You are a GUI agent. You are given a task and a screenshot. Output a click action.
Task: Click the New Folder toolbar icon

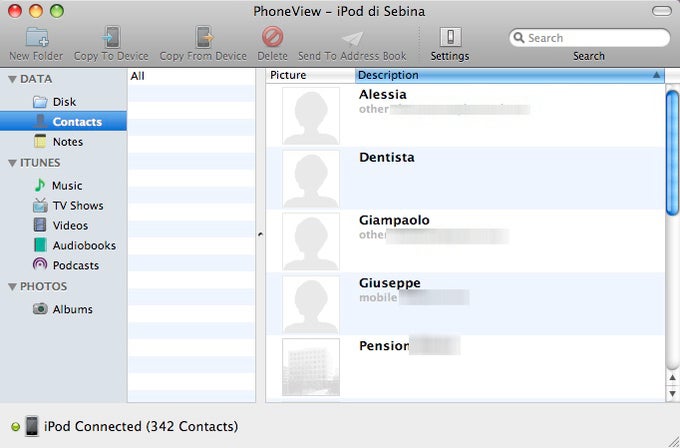(x=36, y=36)
